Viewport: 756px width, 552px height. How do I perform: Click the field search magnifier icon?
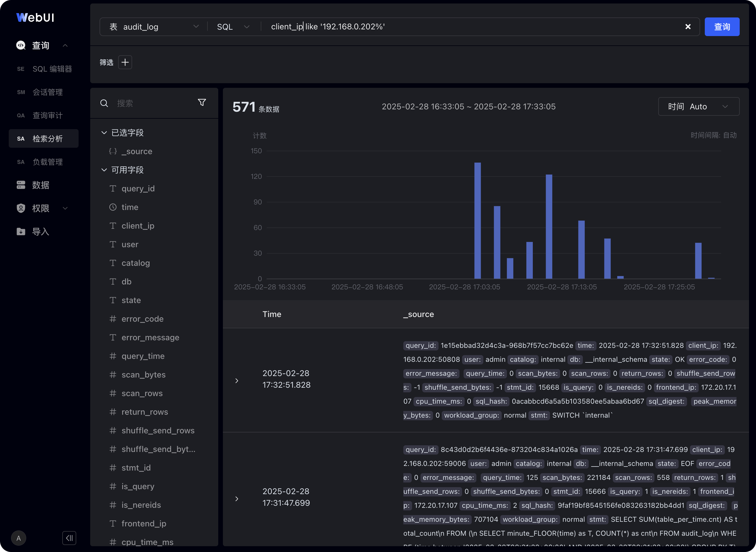point(104,103)
